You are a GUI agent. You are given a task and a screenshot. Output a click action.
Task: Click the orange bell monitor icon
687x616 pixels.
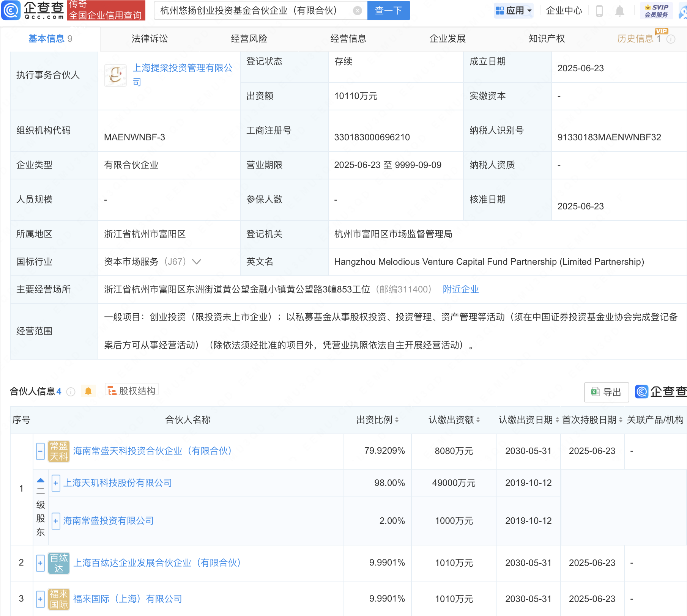coord(88,391)
